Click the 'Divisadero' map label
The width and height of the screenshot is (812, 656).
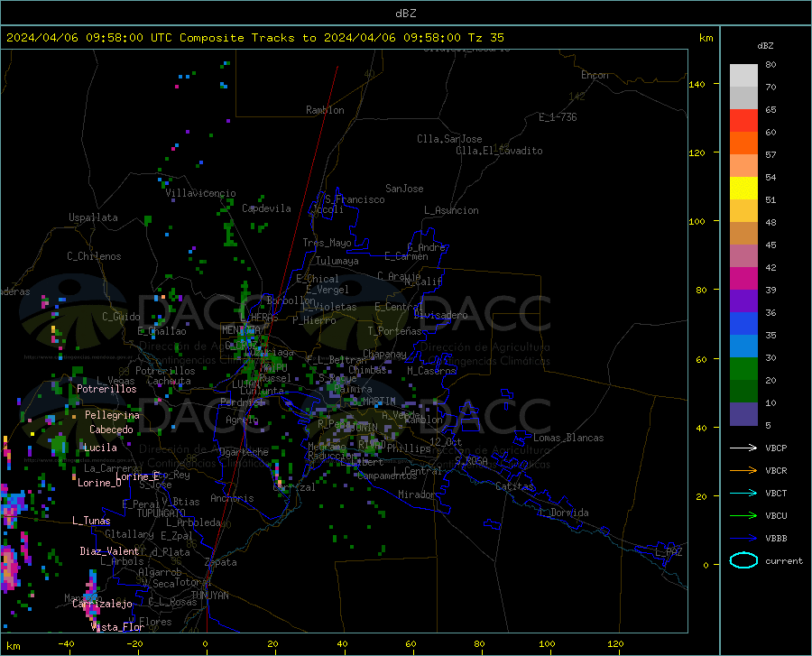point(440,315)
